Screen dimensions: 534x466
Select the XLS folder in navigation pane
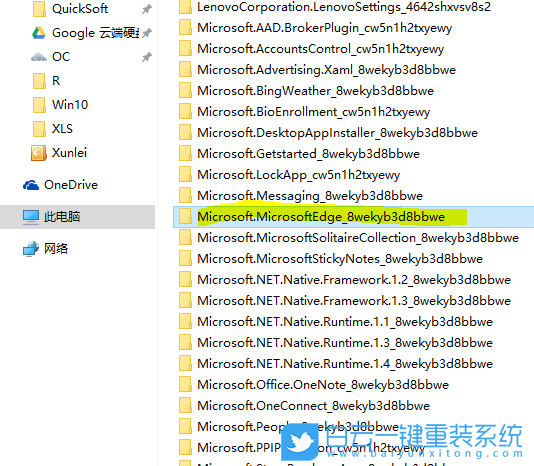[53, 129]
